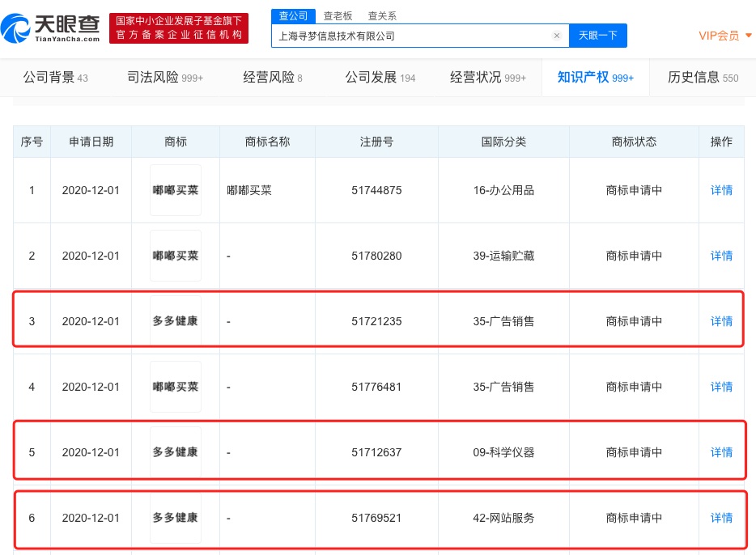View the 经营状况 tab
The image size is (756, 555).
488,78
